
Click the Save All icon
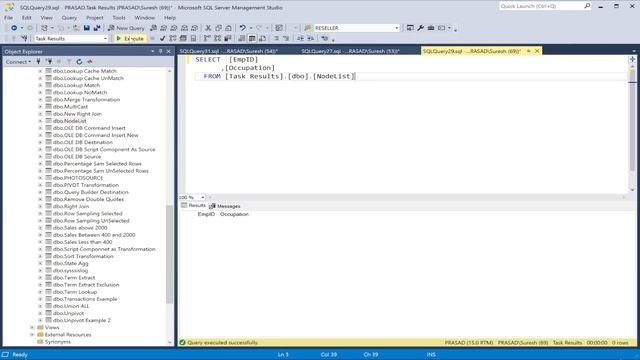[x=97, y=28]
